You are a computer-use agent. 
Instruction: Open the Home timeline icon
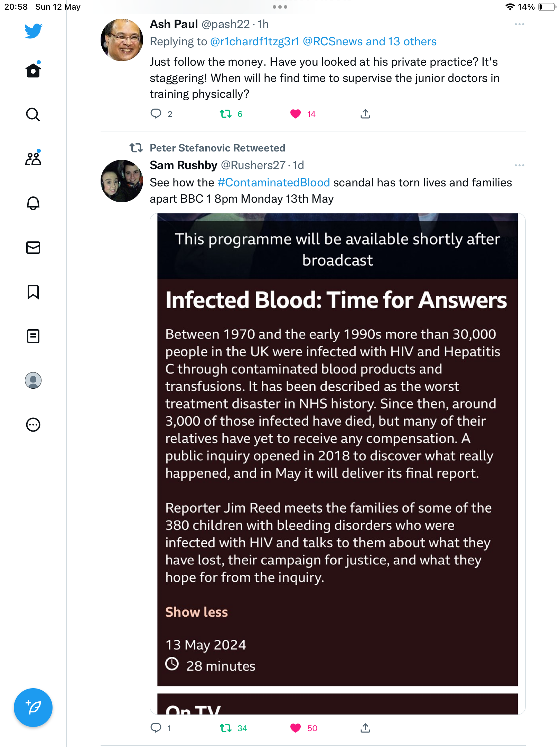pos(33,70)
